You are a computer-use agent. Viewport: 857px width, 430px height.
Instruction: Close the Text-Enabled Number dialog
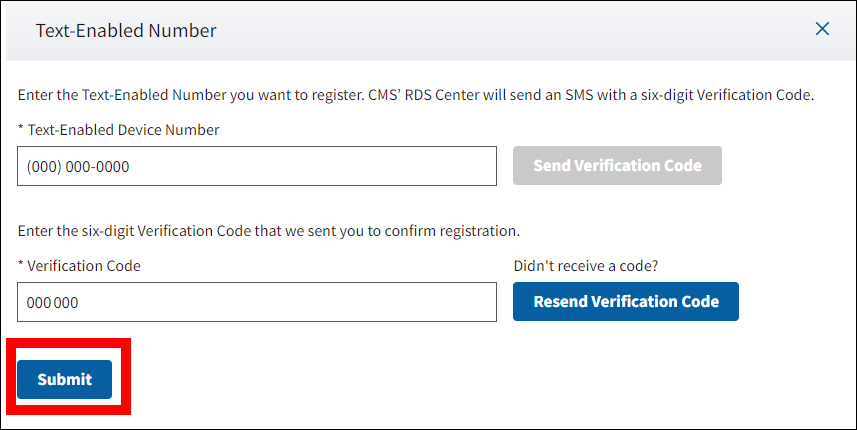point(822,29)
